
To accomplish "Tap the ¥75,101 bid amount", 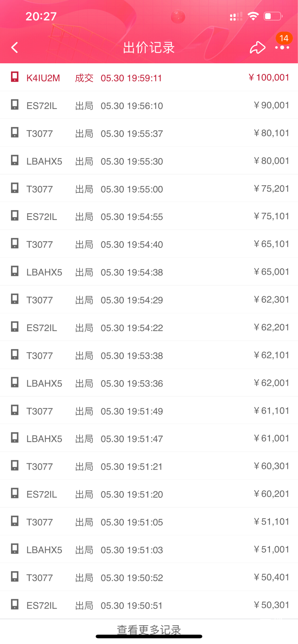I will click(271, 216).
